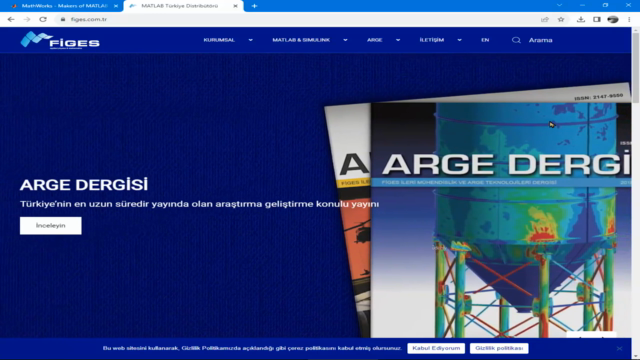Open the KURUMSAL menu
640x360 pixels.
point(219,40)
